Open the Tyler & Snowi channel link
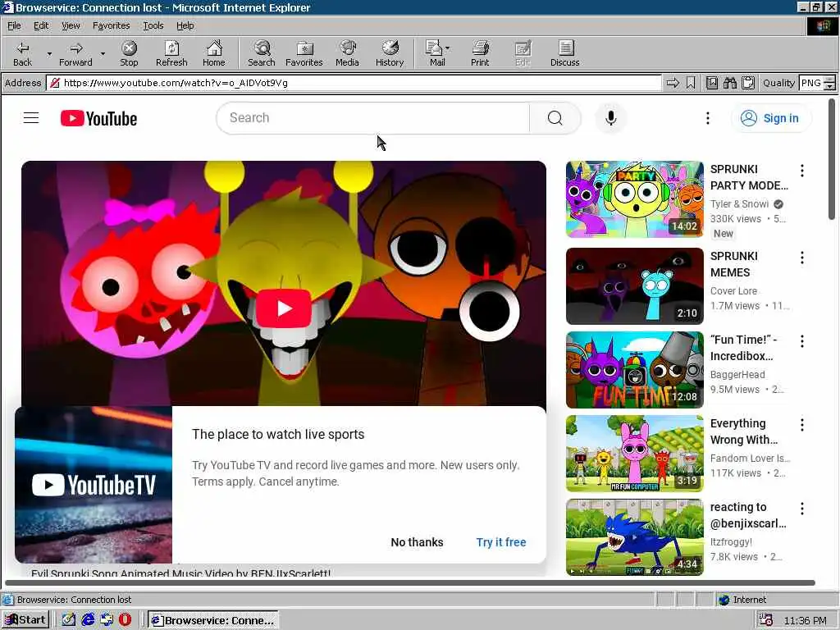 [739, 203]
